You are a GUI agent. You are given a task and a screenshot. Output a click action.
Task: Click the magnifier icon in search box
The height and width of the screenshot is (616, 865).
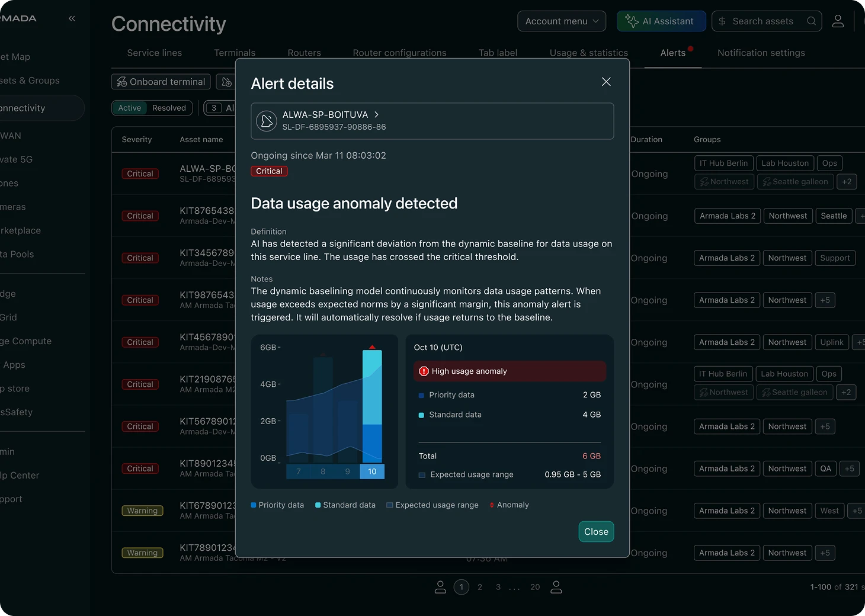click(811, 21)
